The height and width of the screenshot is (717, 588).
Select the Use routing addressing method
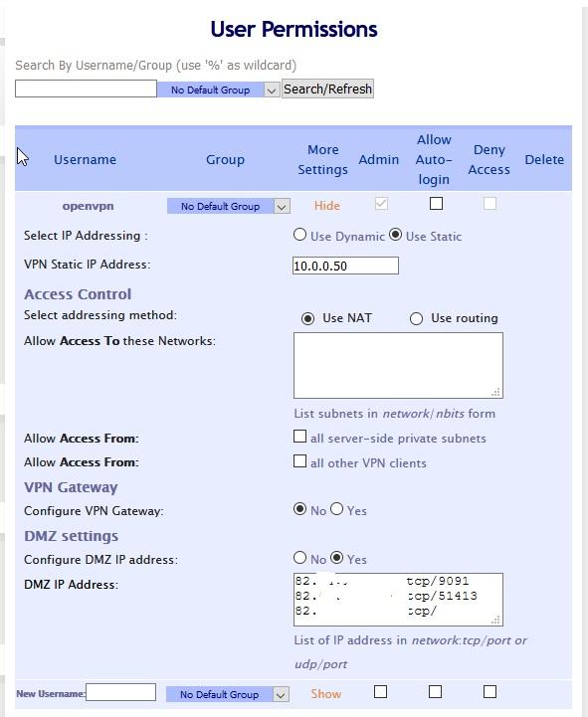pos(416,318)
